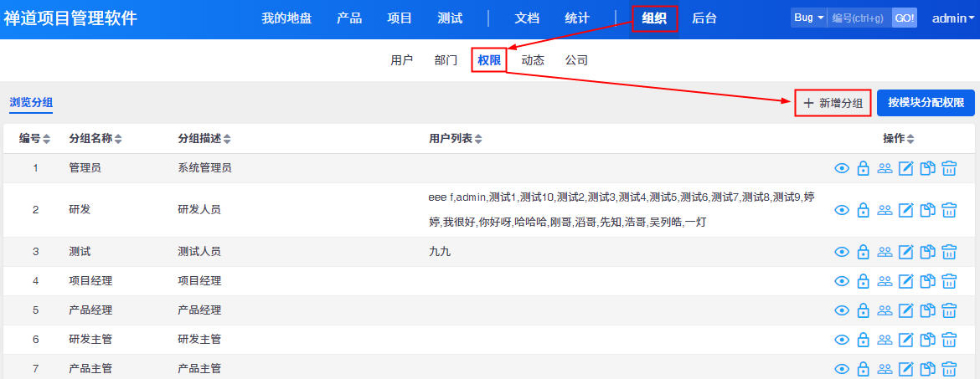Click the lock permission icon for 管理员 group
This screenshot has height=379, width=980.
(863, 168)
